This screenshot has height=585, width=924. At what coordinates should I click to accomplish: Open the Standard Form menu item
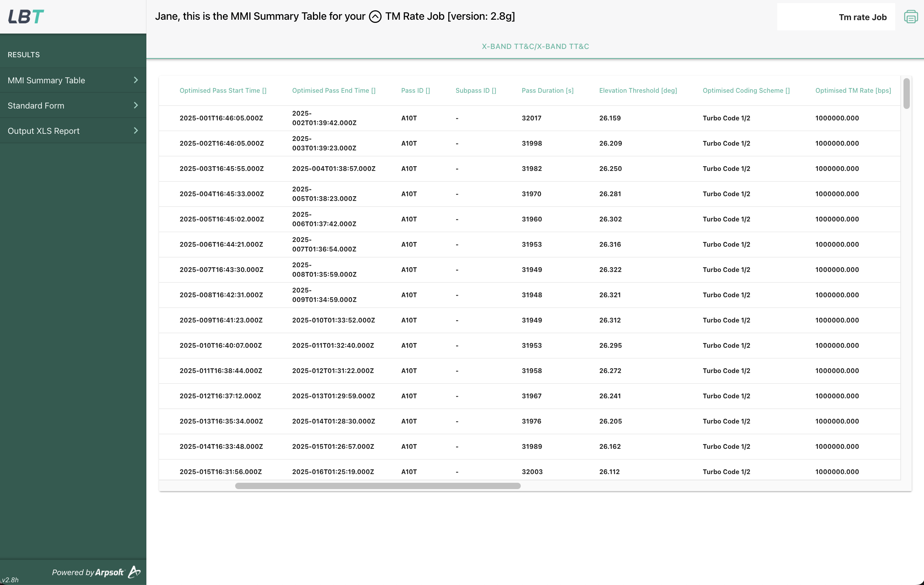tap(36, 106)
